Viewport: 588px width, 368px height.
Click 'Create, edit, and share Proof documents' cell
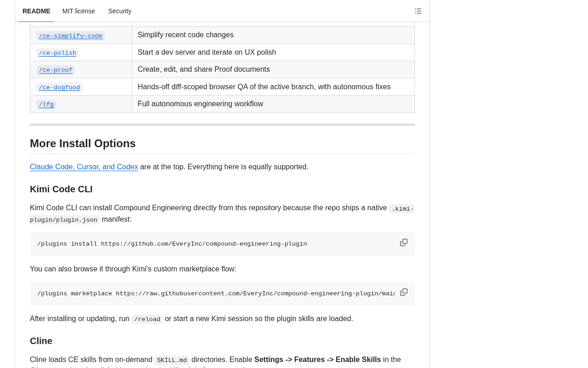pos(273,69)
